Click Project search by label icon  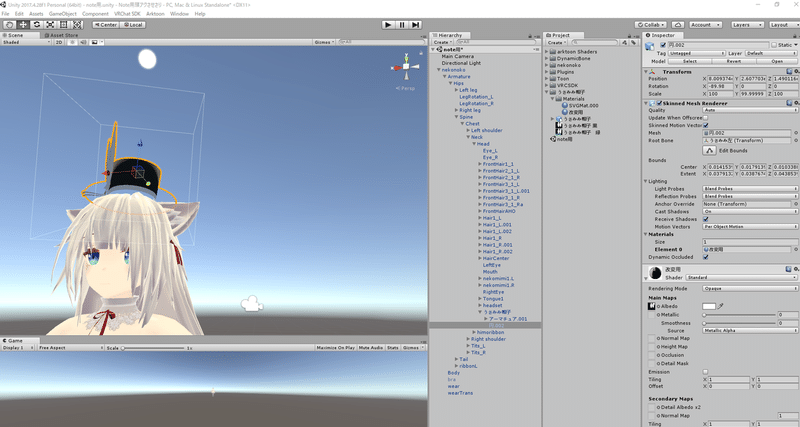click(633, 42)
